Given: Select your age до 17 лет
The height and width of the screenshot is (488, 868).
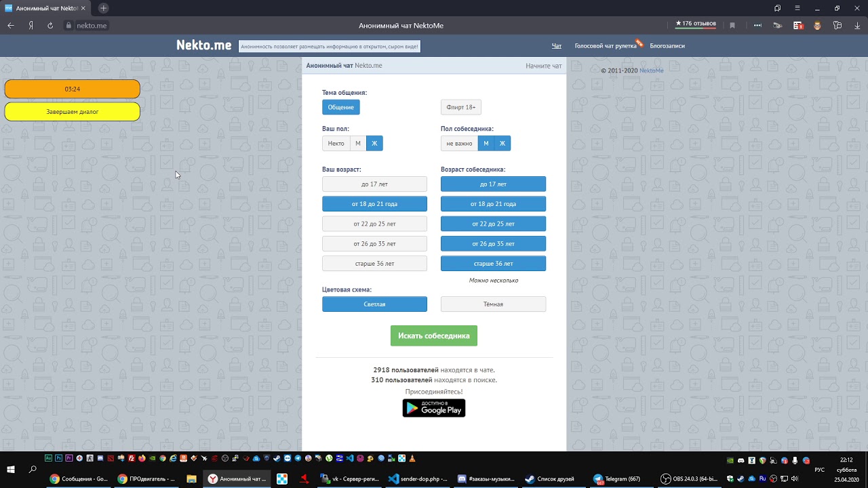Looking at the screenshot, I should [374, 184].
